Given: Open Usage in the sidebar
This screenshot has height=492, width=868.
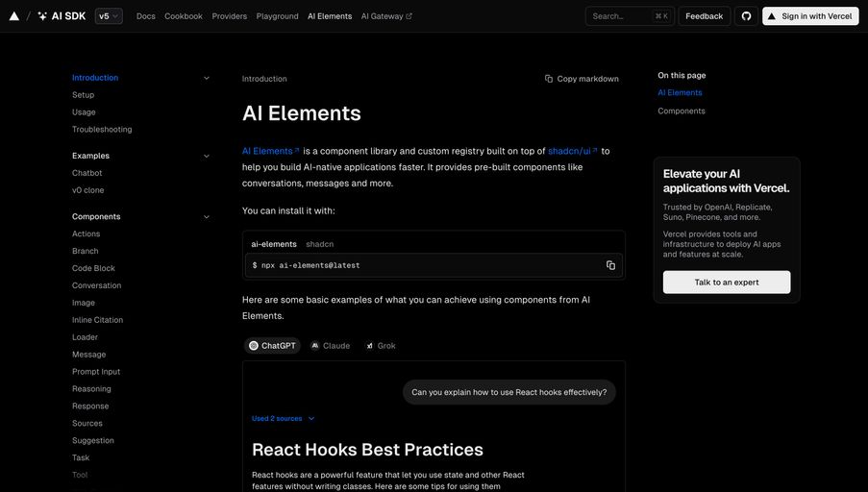Looking at the screenshot, I should [84, 112].
